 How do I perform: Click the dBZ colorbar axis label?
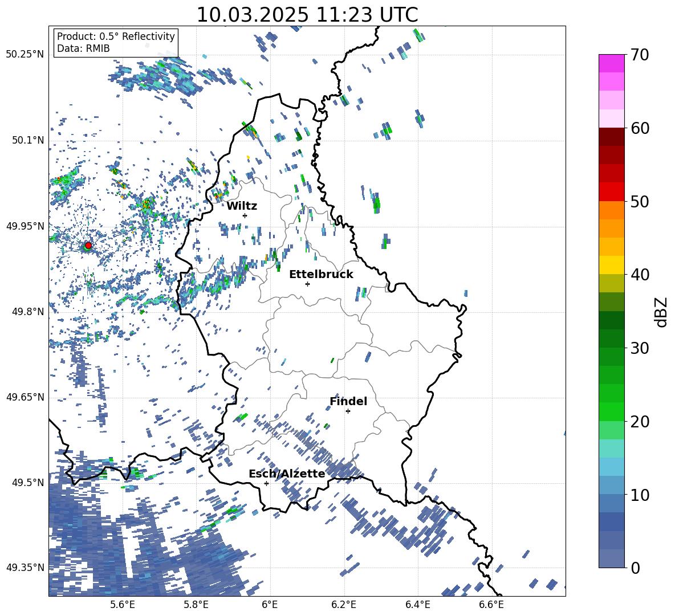click(x=662, y=312)
